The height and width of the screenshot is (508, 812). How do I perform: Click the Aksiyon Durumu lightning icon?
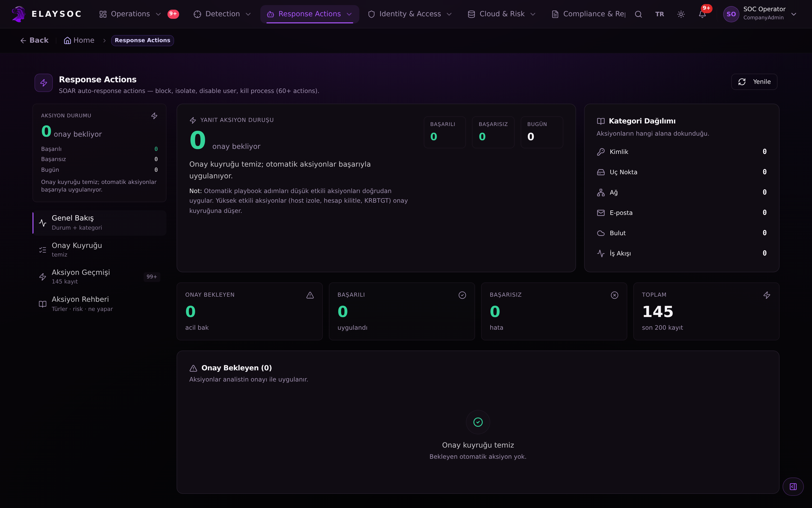[154, 116]
